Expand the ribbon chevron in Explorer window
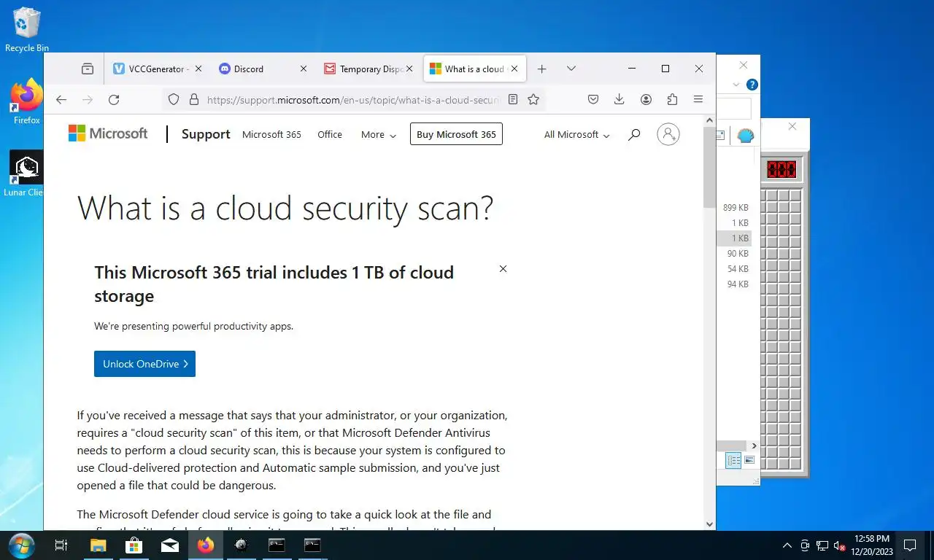This screenshot has width=934, height=560. (736, 85)
